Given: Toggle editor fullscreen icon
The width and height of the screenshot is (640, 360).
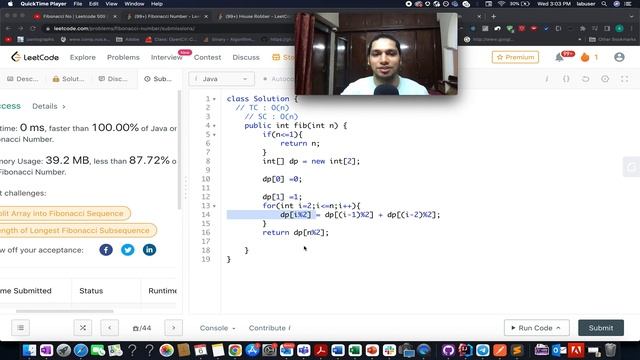Looking at the screenshot, I should 624,79.
